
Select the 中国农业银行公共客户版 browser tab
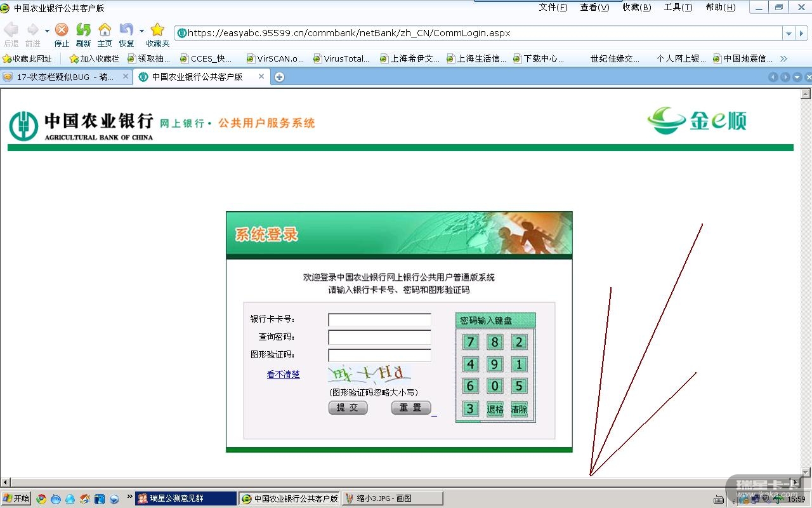[202, 77]
